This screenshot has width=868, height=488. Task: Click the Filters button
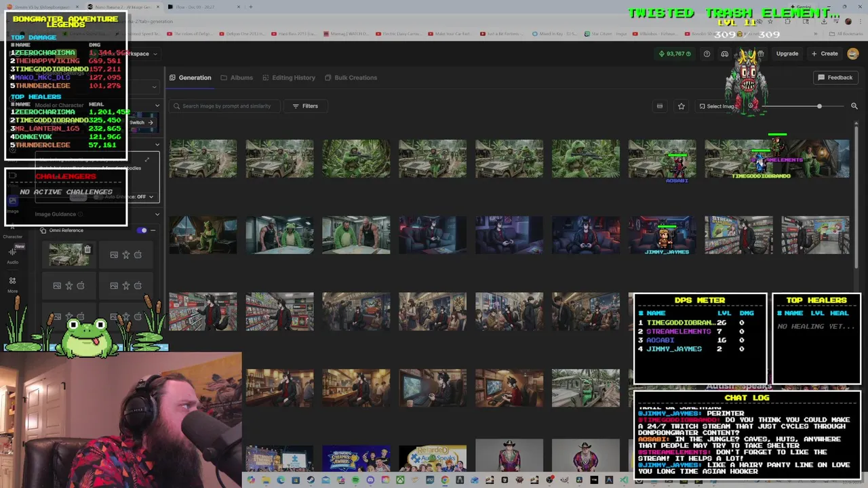pos(305,106)
